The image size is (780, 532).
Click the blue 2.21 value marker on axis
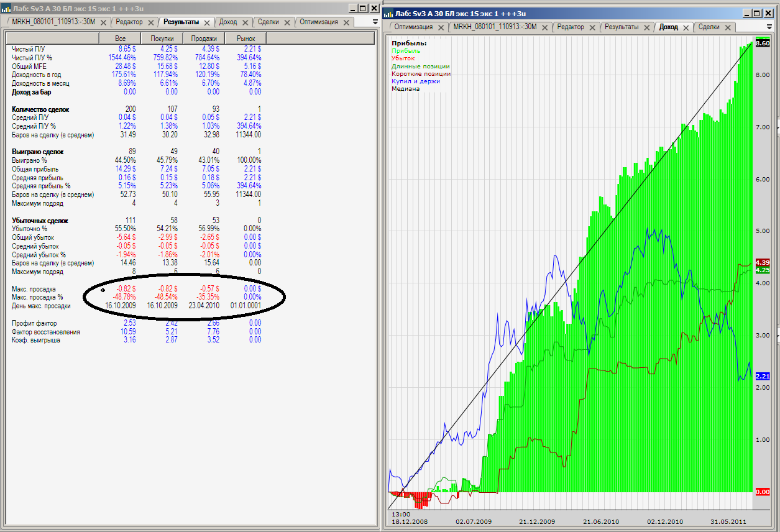pos(763,376)
